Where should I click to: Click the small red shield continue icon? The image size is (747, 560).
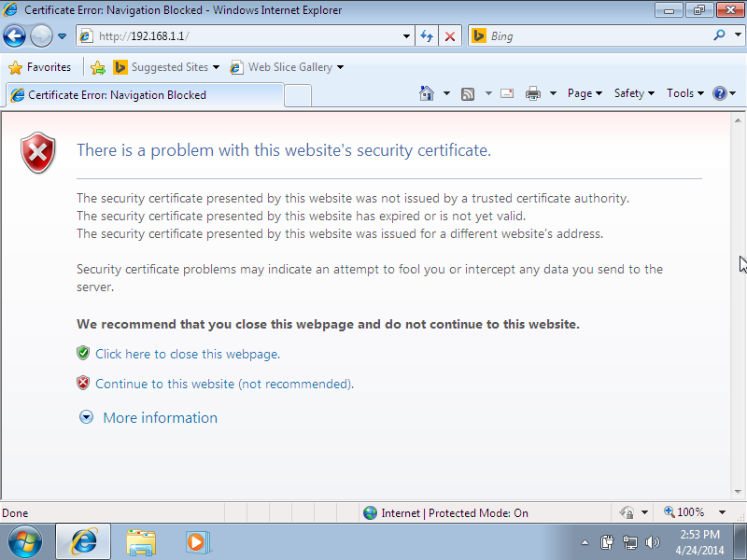pyautogui.click(x=83, y=383)
